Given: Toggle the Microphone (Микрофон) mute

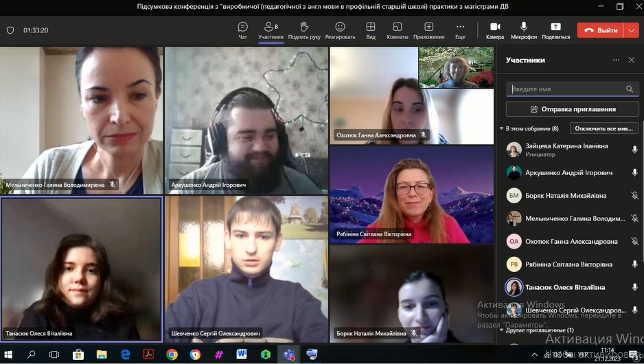Looking at the screenshot, I should coord(524,30).
